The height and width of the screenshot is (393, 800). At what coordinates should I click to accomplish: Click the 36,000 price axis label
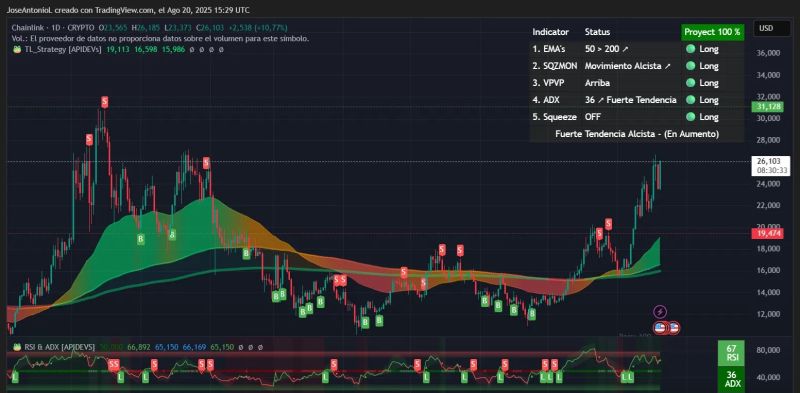click(x=769, y=53)
